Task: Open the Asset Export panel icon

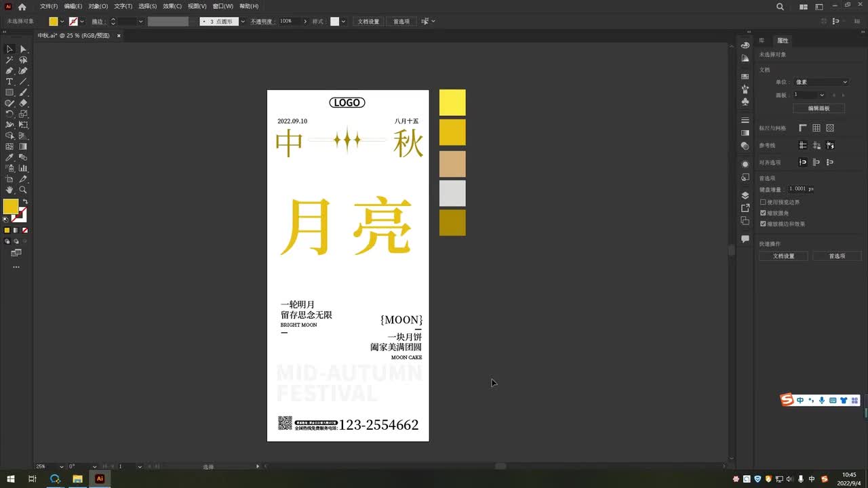Action: [745, 208]
